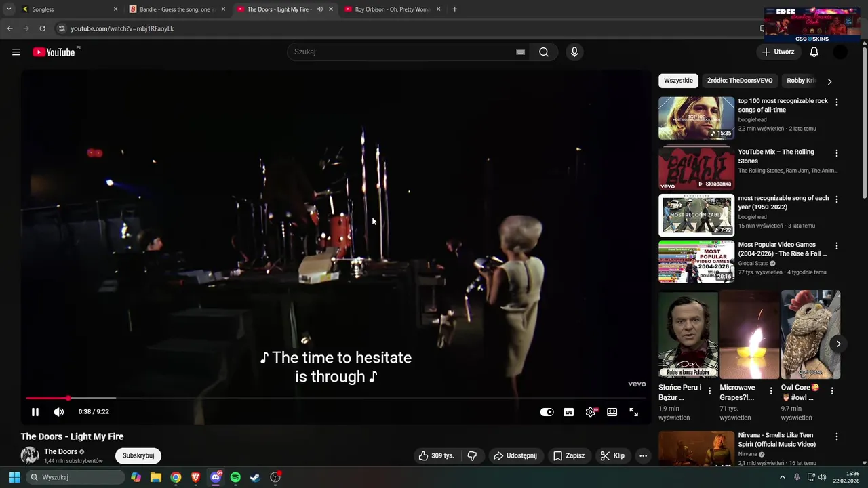This screenshot has width=868, height=488.
Task: Go to YouTube home via logo
Action: (54, 52)
